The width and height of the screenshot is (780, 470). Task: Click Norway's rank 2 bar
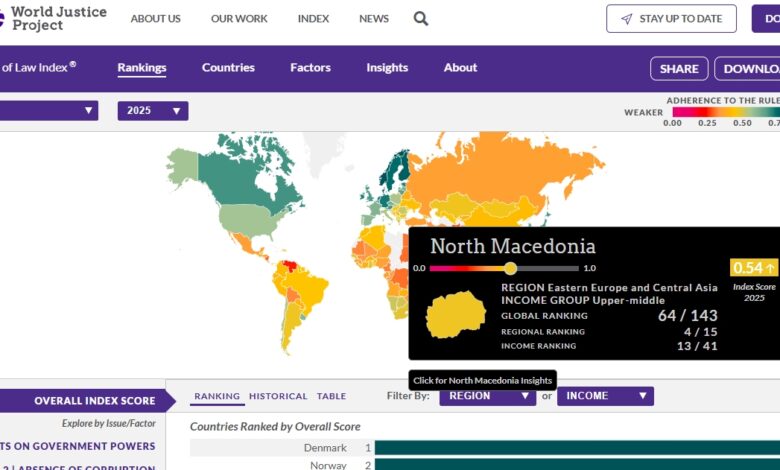coord(577,465)
